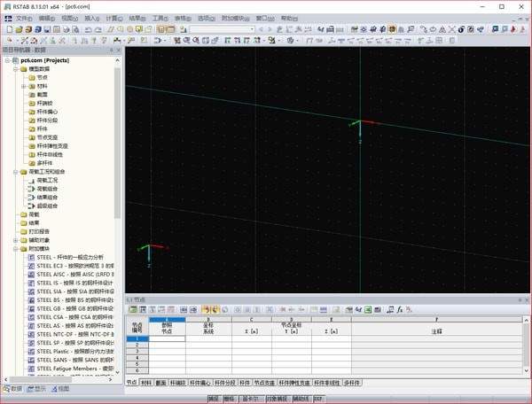532x404 pixels.
Task: Click the first row cell under 参照节点 column
Action: (168, 339)
